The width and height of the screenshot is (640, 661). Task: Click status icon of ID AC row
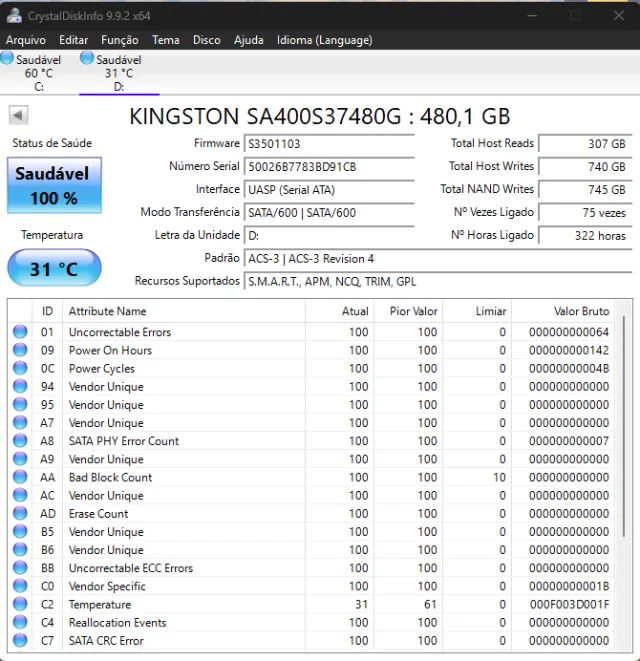(20, 495)
